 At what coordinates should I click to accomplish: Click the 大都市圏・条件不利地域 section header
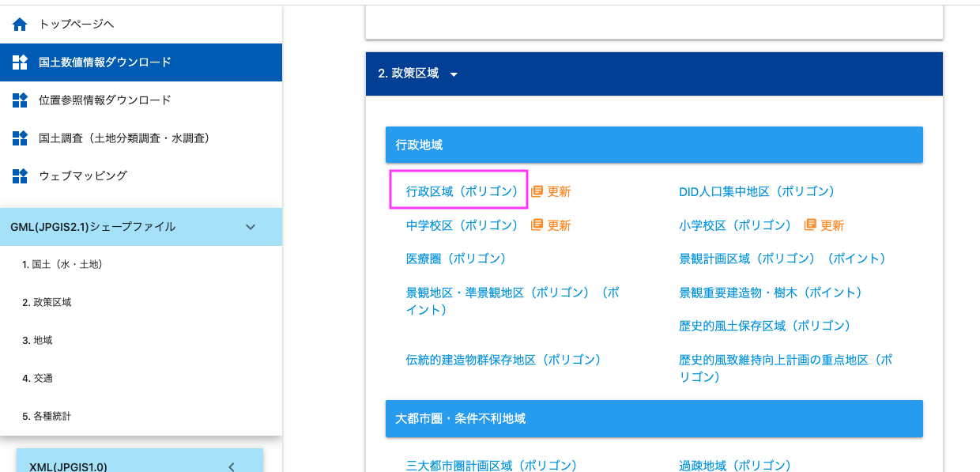654,418
